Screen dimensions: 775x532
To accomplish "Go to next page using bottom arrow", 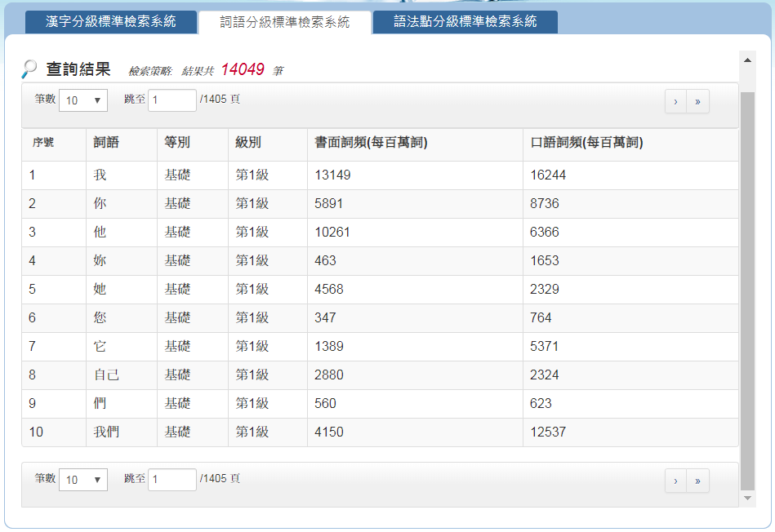I will (x=675, y=481).
